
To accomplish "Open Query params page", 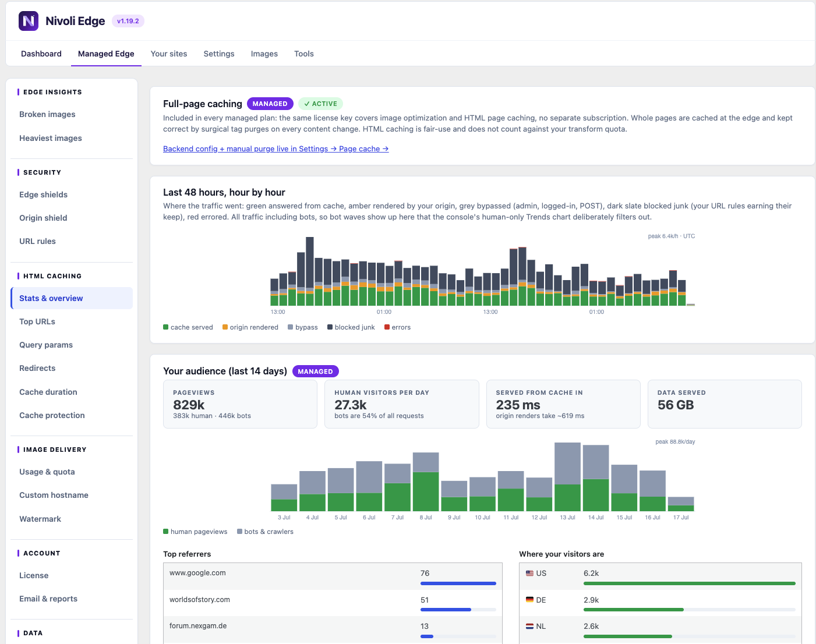I will click(x=72, y=345).
